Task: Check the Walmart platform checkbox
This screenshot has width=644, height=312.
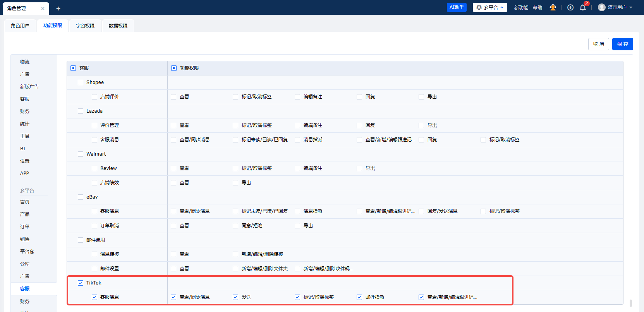Action: tap(81, 154)
